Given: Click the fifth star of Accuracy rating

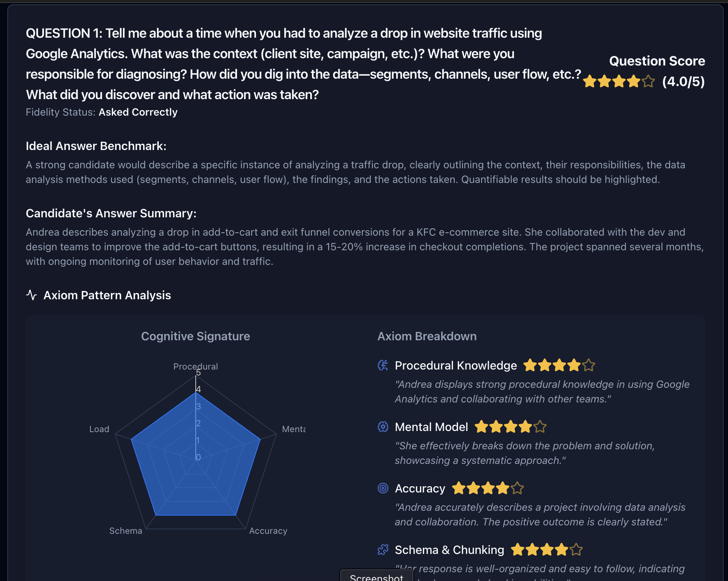Looking at the screenshot, I should (x=517, y=488).
